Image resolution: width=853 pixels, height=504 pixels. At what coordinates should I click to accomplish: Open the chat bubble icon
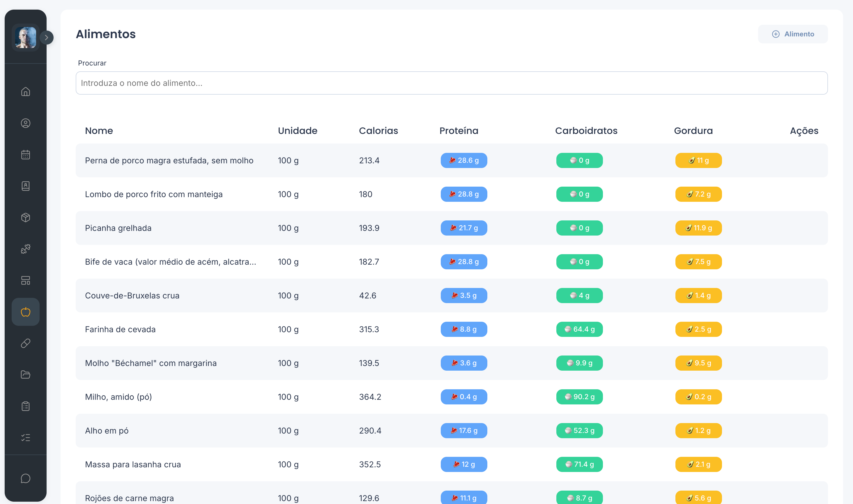coord(25,479)
